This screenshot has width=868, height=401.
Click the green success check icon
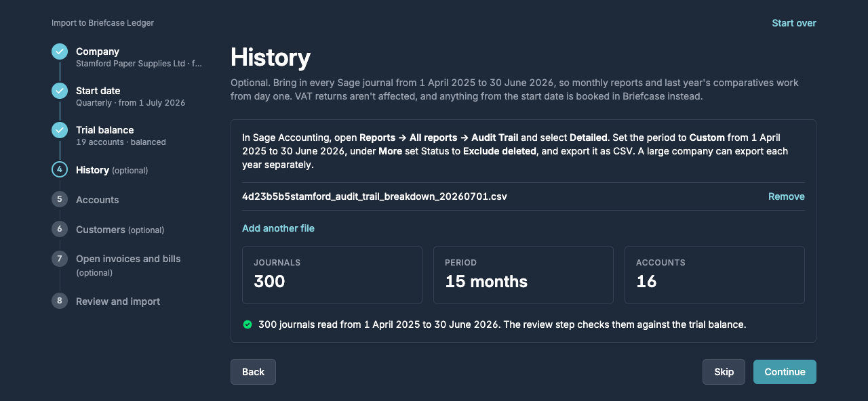click(x=248, y=324)
